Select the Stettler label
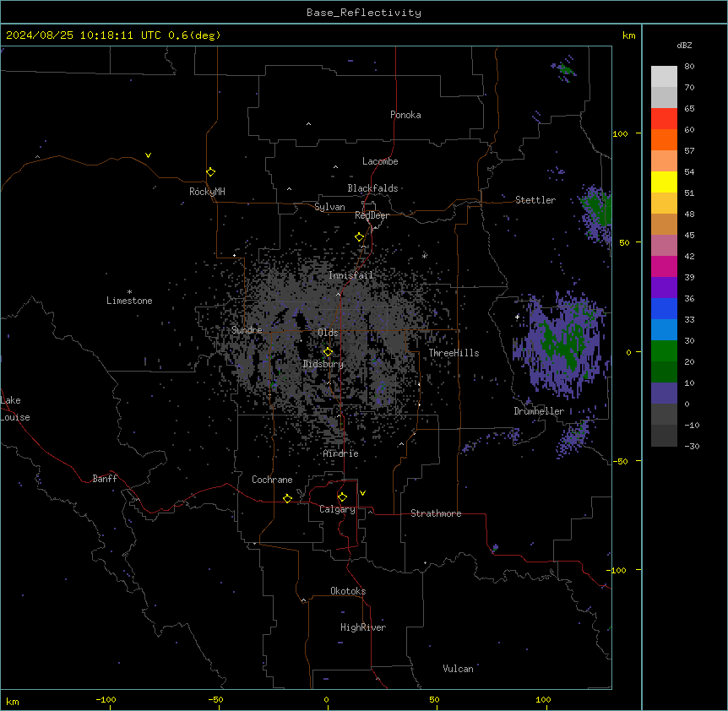728x711 pixels. (x=535, y=200)
